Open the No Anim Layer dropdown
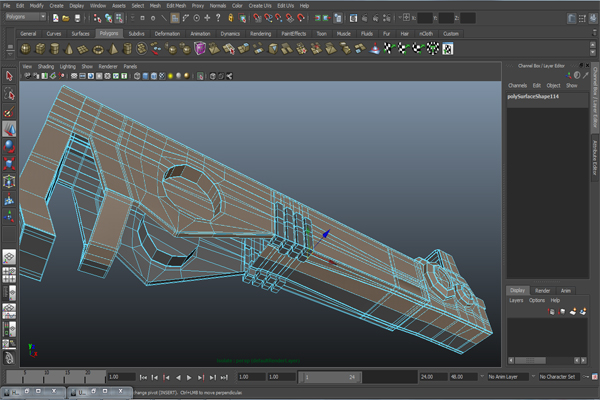 508,377
